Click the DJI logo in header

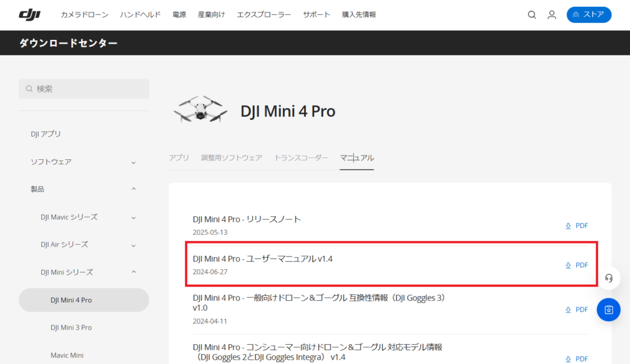(x=30, y=15)
